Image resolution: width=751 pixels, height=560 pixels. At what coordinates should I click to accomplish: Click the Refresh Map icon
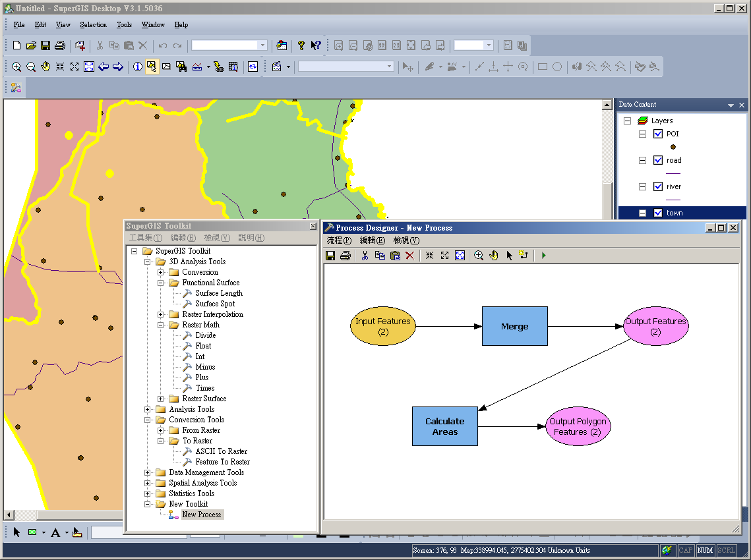click(253, 67)
